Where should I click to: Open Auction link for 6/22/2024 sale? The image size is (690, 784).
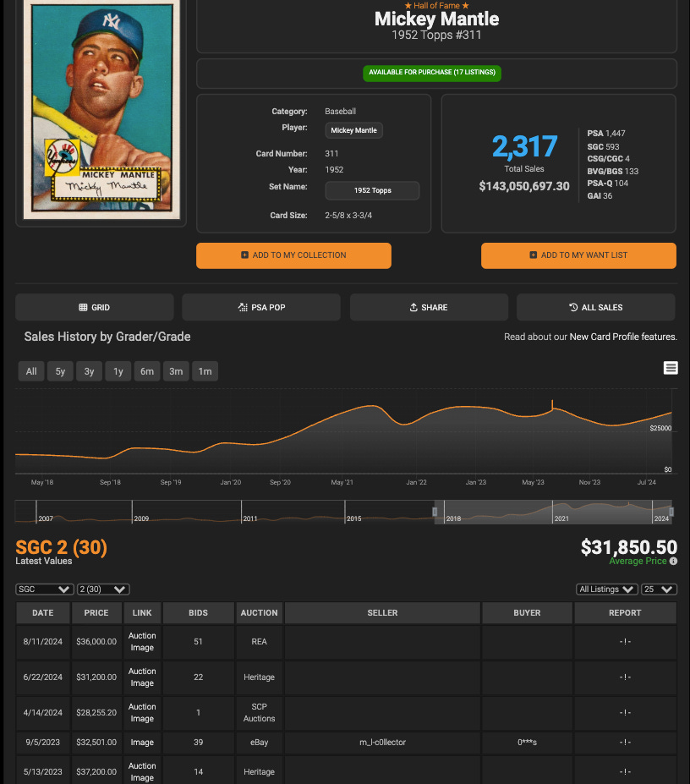142,672
